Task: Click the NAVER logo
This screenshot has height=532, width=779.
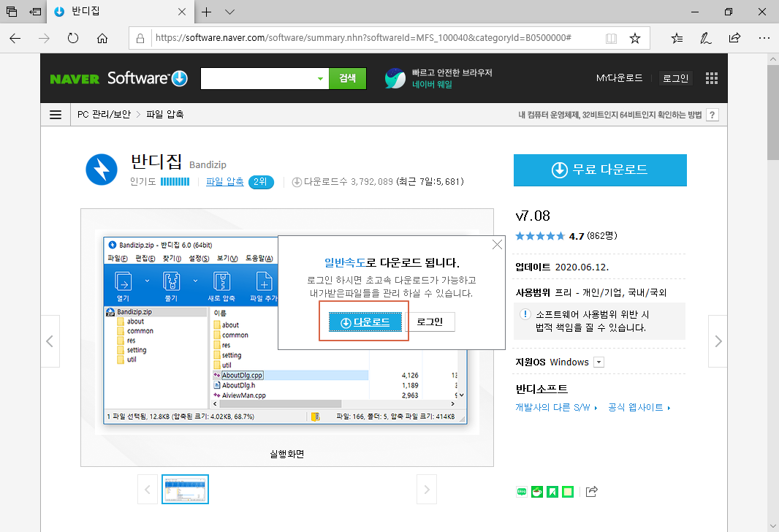Action: tap(75, 79)
